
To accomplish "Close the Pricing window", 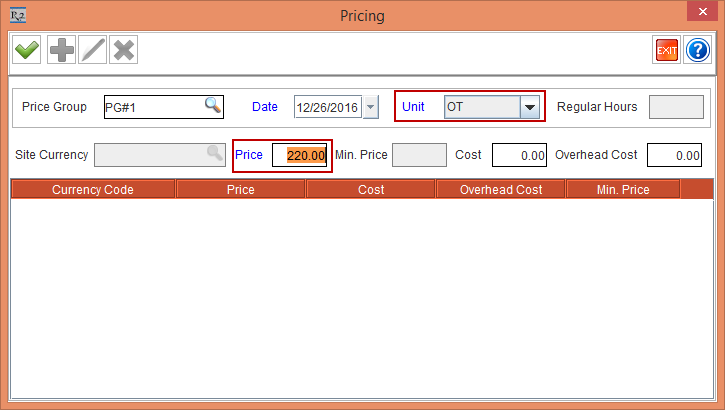I will click(x=701, y=14).
